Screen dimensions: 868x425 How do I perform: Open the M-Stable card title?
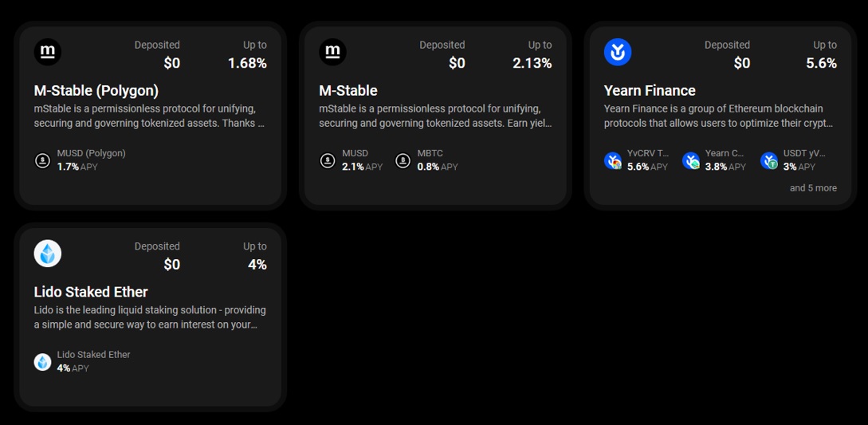[348, 90]
